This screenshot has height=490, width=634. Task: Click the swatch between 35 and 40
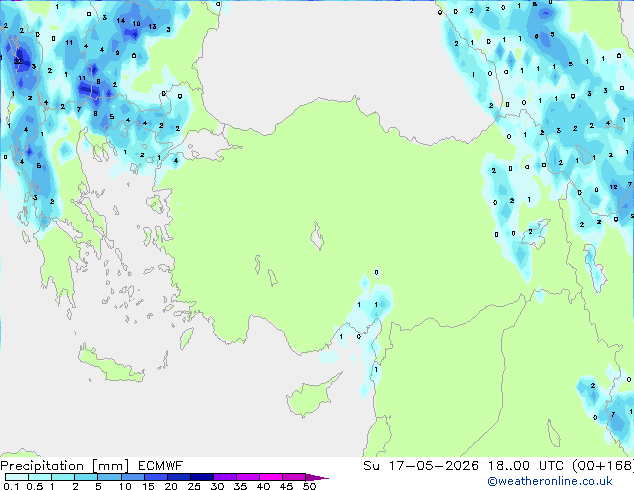click(x=248, y=477)
